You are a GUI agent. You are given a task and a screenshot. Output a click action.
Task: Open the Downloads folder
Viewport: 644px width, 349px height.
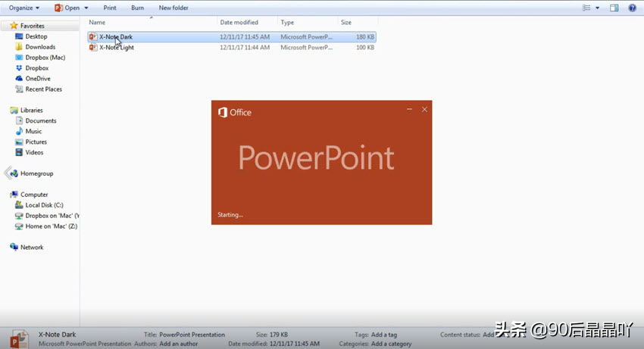click(40, 47)
